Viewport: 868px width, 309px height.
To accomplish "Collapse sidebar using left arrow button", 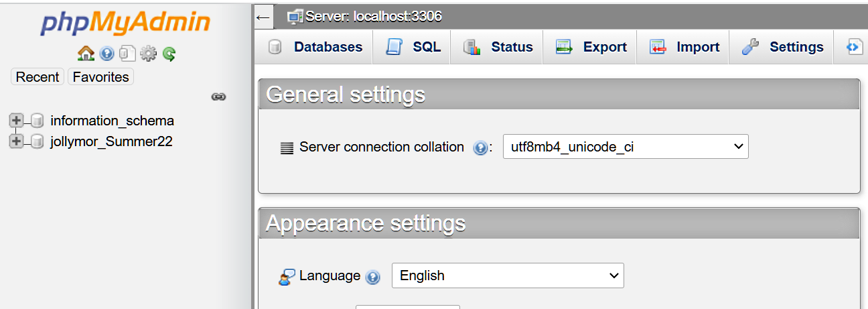I will coord(263,17).
